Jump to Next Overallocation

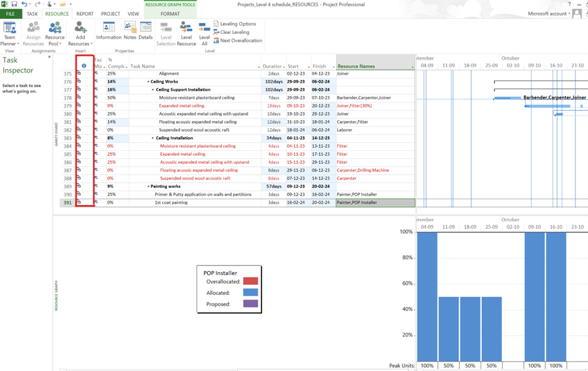click(241, 41)
